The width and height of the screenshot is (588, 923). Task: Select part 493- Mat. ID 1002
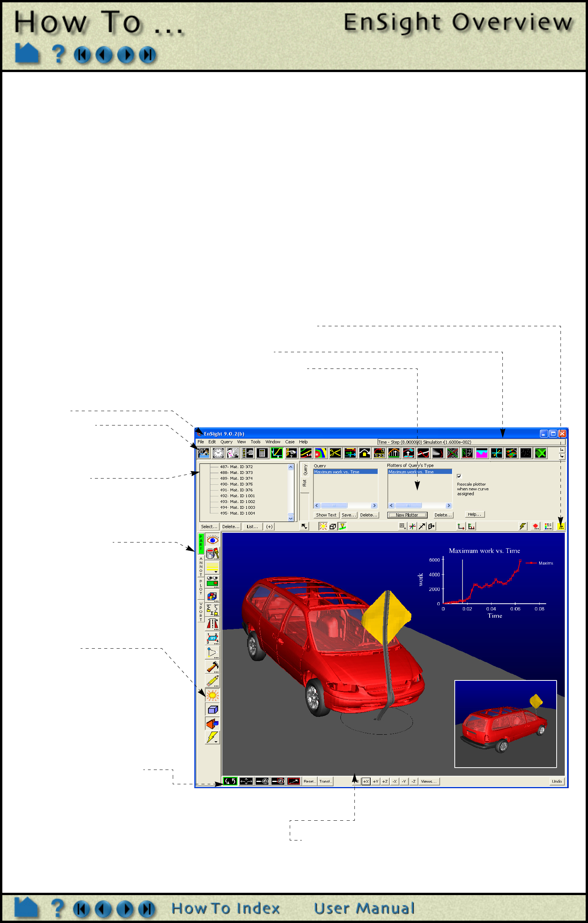237,501
